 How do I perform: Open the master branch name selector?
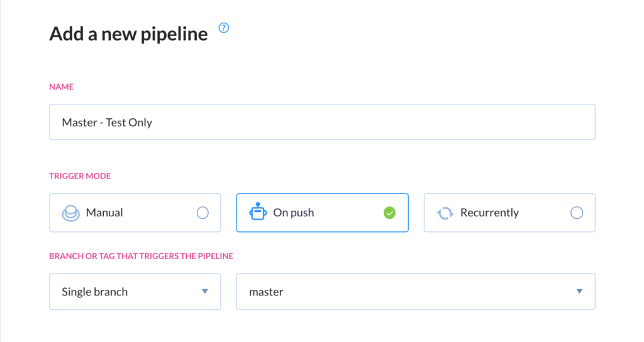(402, 292)
